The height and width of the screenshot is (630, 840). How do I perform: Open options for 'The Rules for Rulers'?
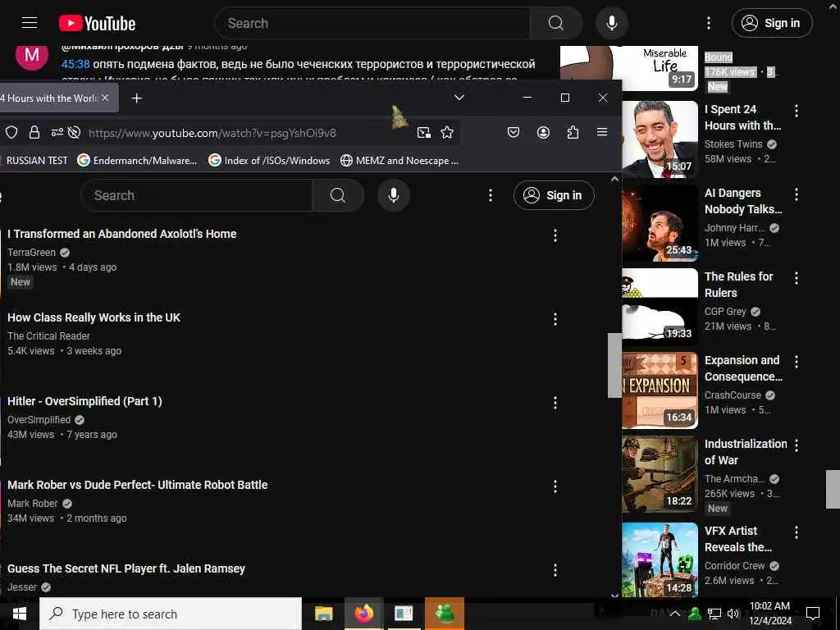tap(797, 278)
